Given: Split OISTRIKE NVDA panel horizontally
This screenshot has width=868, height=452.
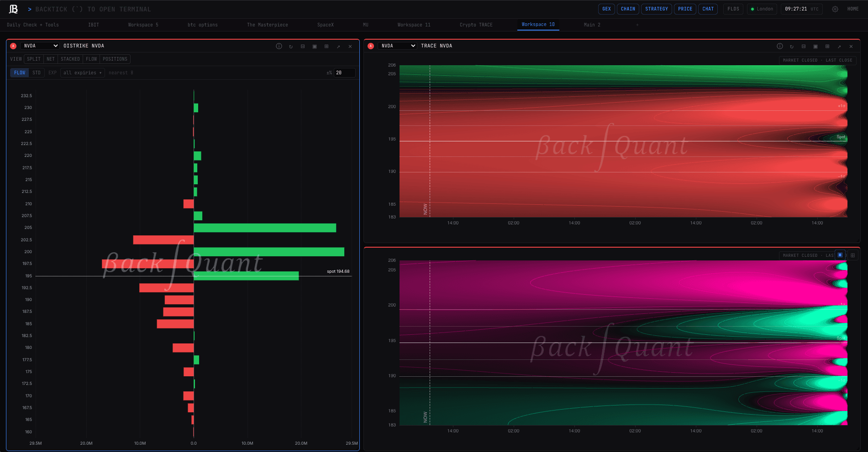Looking at the screenshot, I should (303, 46).
